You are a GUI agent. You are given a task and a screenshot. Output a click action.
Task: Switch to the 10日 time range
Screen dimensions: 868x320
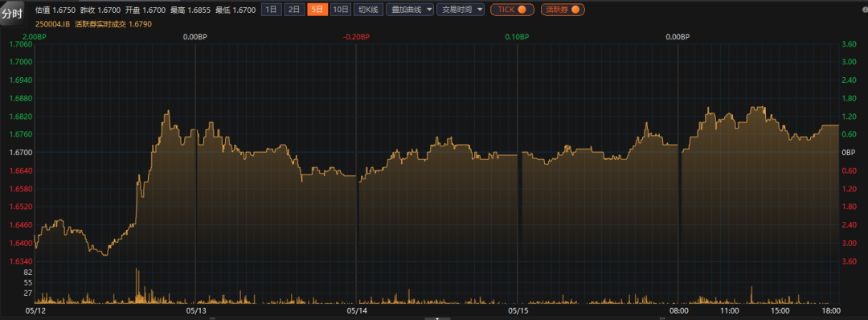click(341, 10)
